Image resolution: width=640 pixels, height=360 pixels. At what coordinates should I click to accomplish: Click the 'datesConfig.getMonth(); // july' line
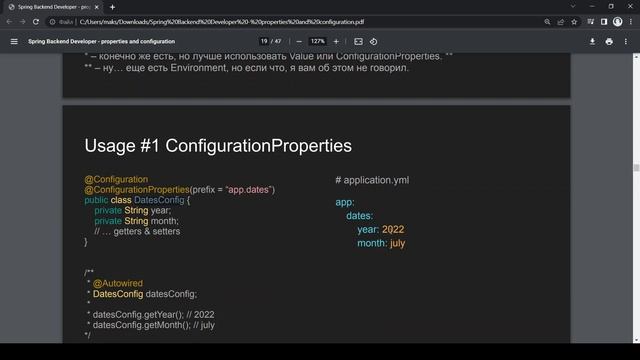[153, 325]
